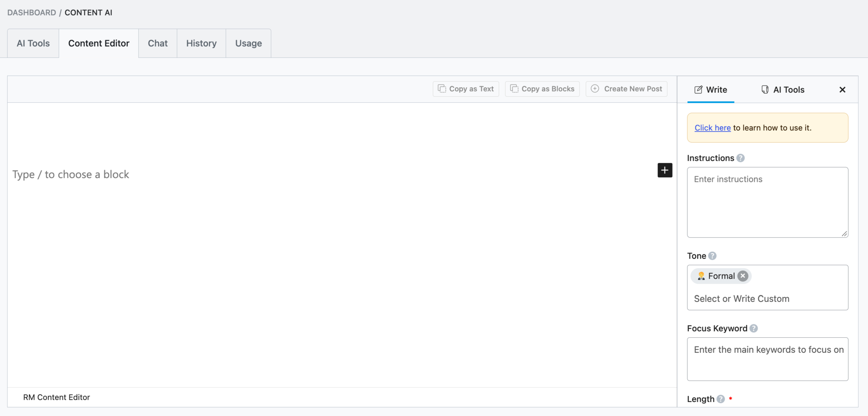Screen dimensions: 868x416
Task: Click the black plus add-block button
Action: pyautogui.click(x=665, y=170)
